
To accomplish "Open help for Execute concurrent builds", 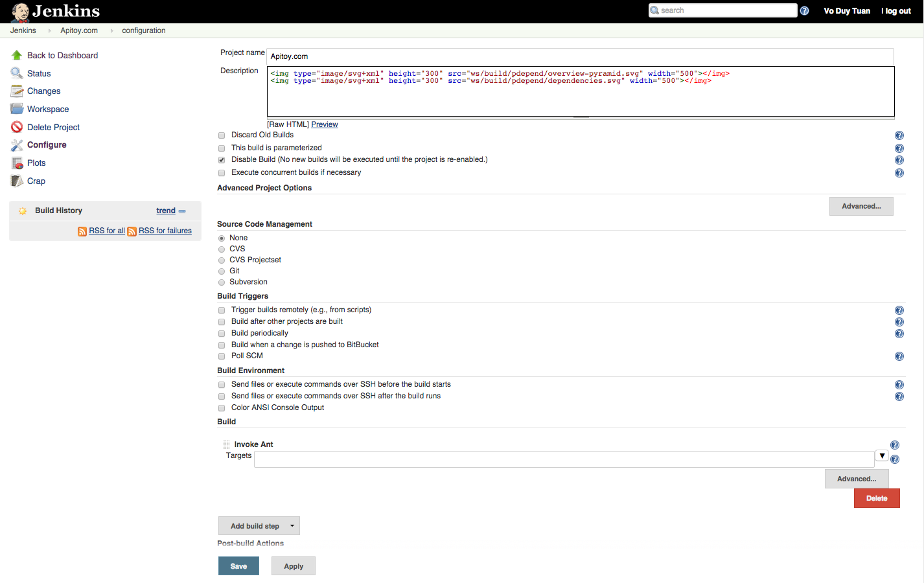I will pos(899,173).
